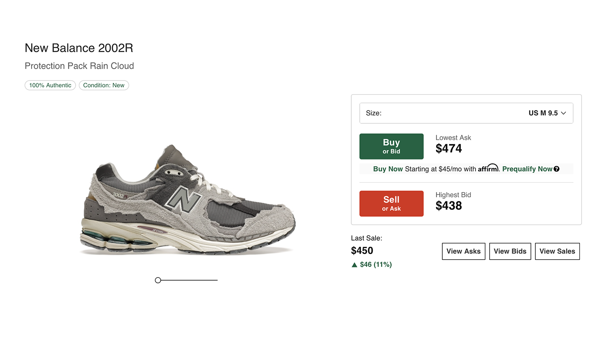This screenshot has height=364, width=607.
Task: Click the Highest Bid $438 price
Action: click(x=448, y=206)
